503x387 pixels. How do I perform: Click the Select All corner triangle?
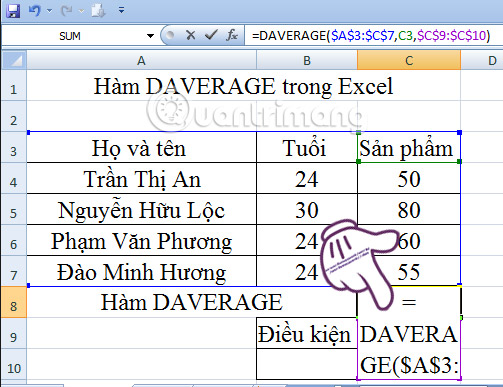pyautogui.click(x=14, y=60)
